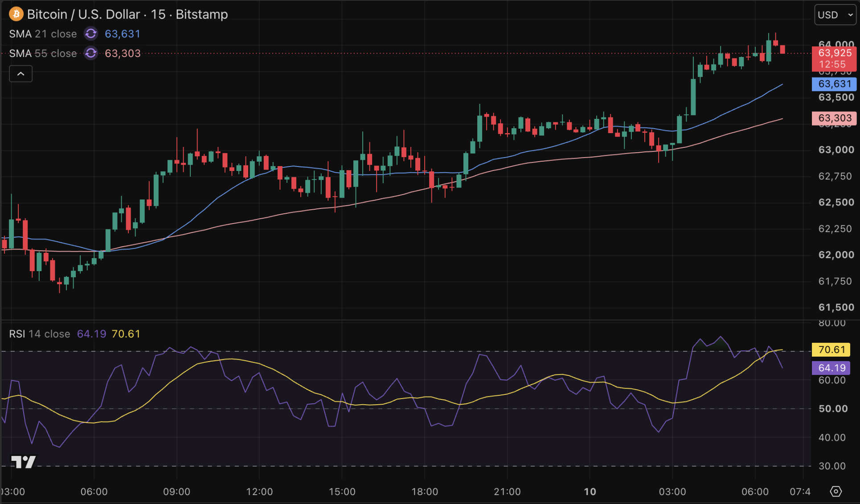Image resolution: width=860 pixels, height=504 pixels.
Task: Click the 03:00 label after date 10
Action: point(673,492)
